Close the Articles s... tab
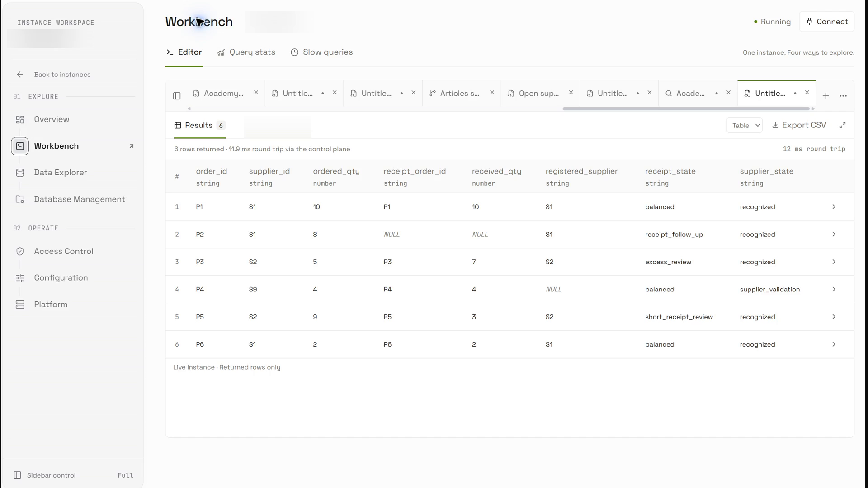Screen dimensions: 868x488 492,93
